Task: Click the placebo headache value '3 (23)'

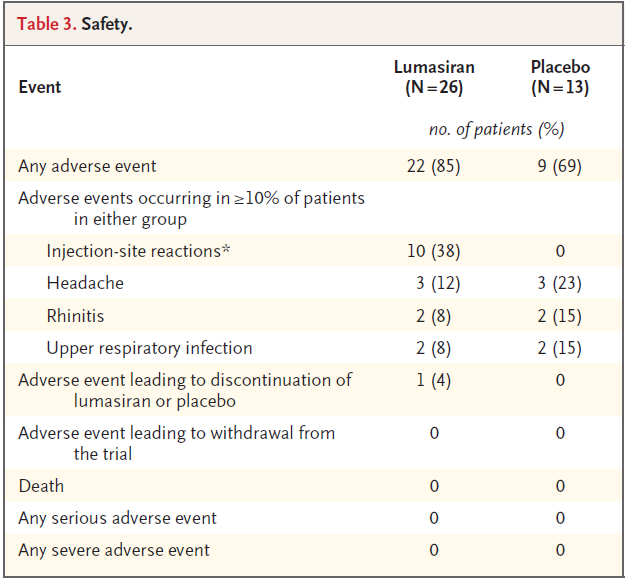Action: [560, 283]
